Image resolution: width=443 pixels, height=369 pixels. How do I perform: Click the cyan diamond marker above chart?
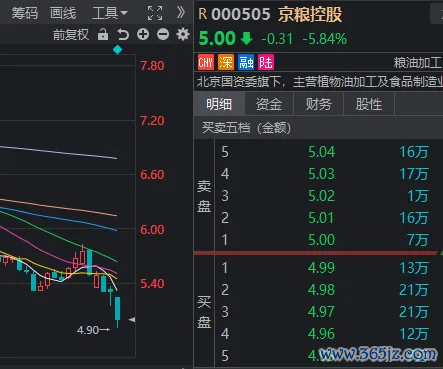pos(117,50)
